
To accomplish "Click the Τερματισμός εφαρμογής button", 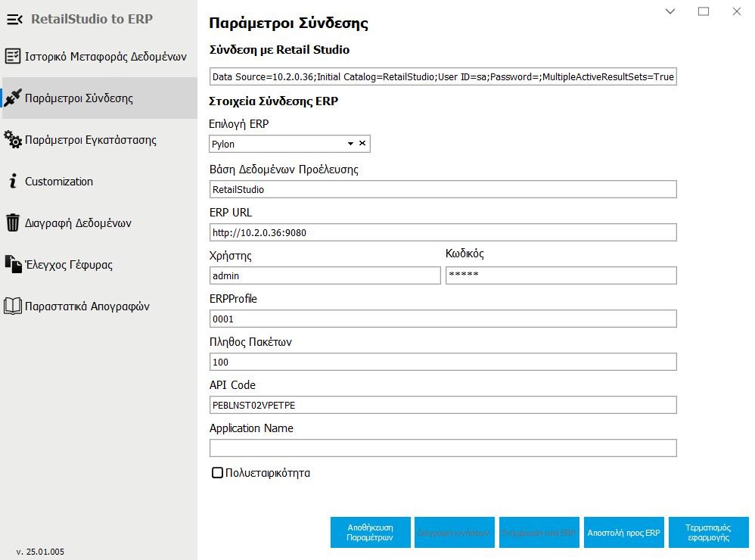I will (708, 532).
